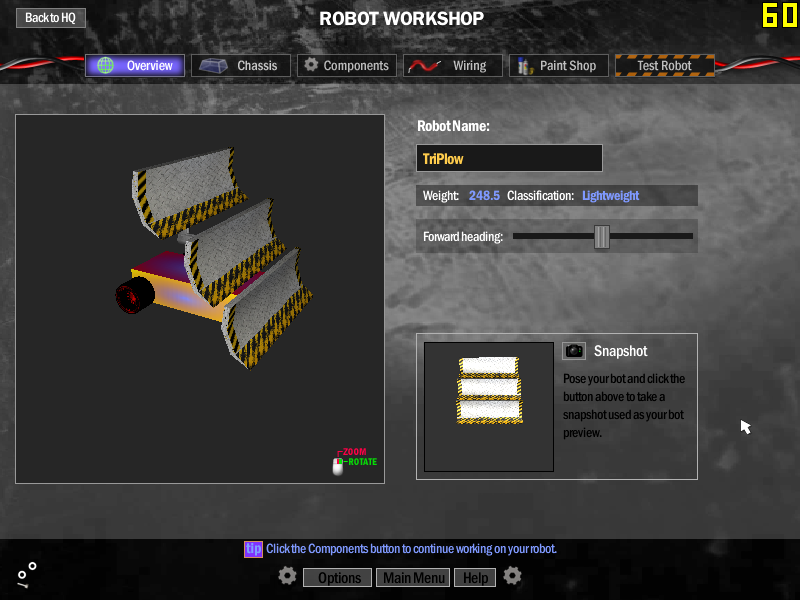Return to the Main Menu
Viewport: 800px width, 600px height.
413,578
